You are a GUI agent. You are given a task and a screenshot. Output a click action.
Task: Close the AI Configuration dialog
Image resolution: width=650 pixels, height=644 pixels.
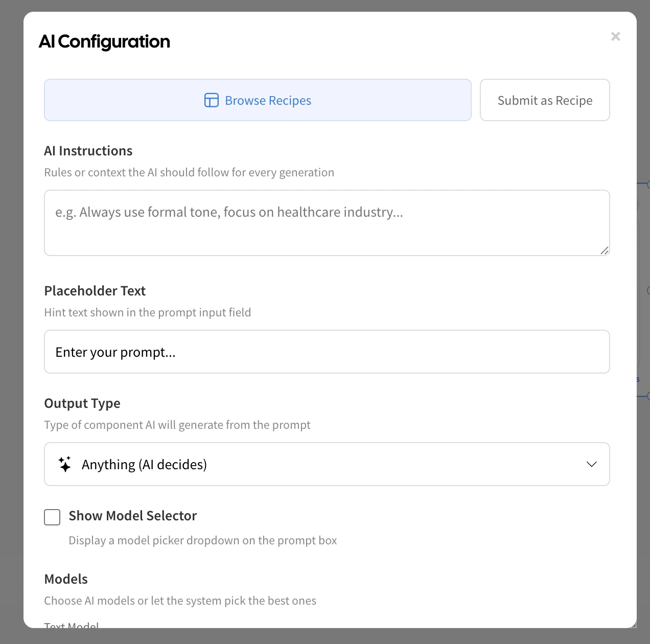615,36
